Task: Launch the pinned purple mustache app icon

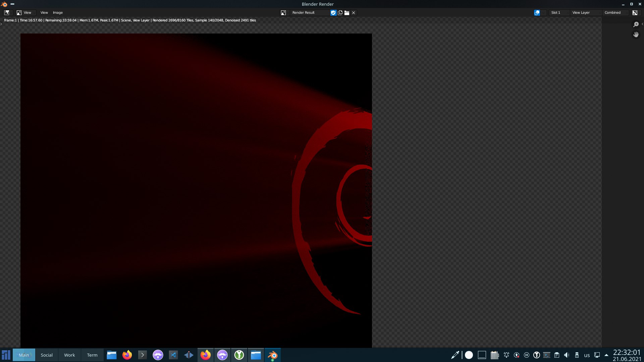Action: click(158, 355)
